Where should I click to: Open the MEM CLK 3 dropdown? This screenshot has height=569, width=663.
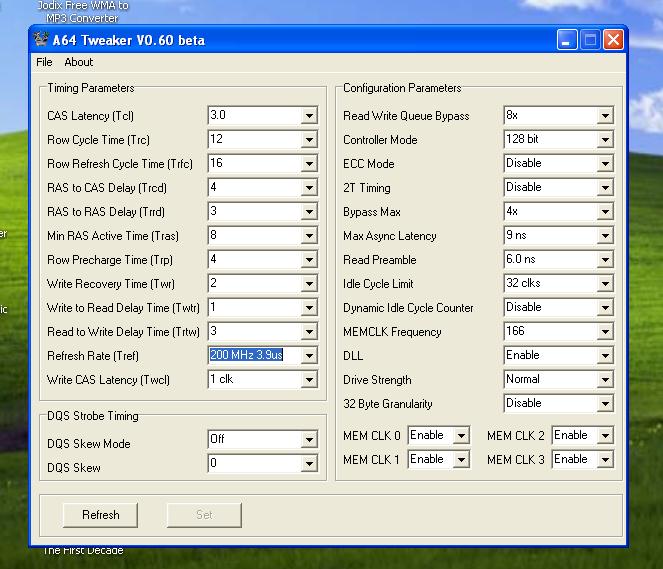(605, 460)
